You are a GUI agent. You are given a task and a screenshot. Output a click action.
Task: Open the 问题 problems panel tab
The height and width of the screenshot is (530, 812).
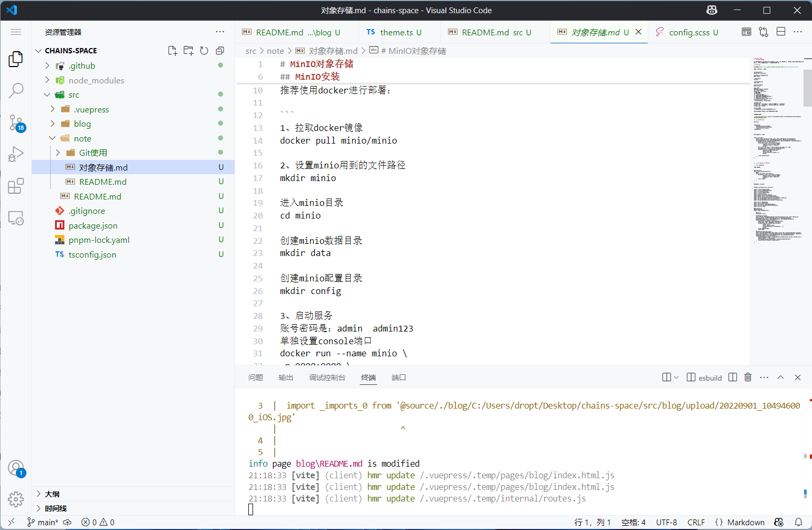[x=256, y=377]
